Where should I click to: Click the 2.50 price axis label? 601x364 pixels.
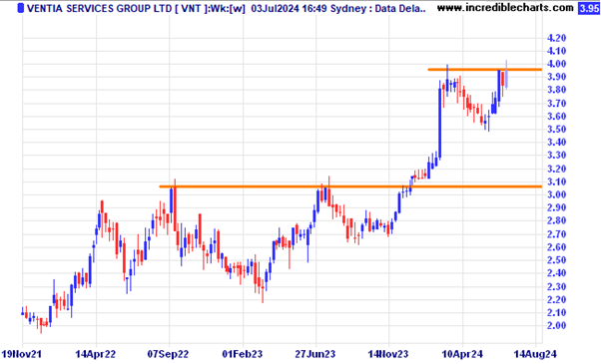[x=556, y=260]
